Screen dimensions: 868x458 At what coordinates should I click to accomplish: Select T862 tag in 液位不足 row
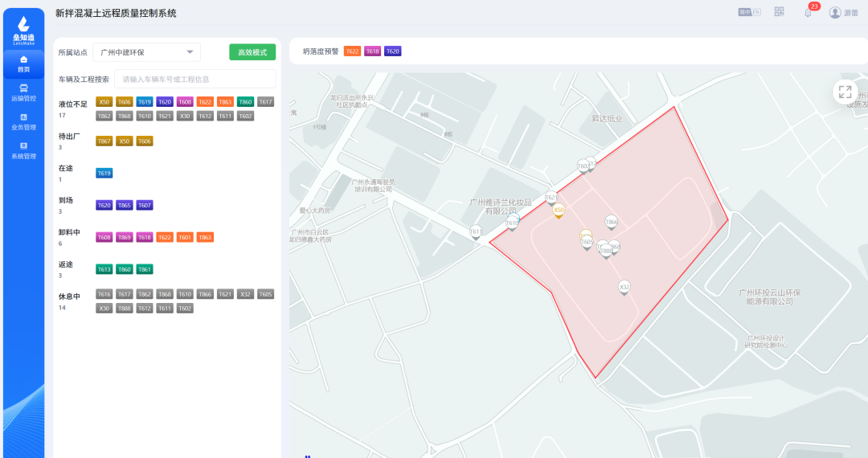click(x=104, y=117)
